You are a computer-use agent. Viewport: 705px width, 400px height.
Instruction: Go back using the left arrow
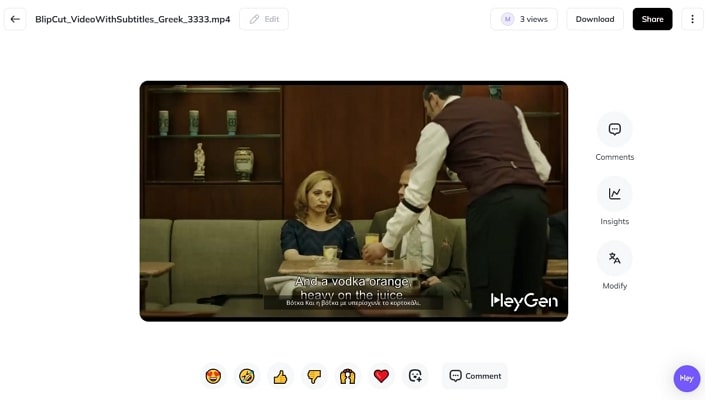(x=15, y=19)
